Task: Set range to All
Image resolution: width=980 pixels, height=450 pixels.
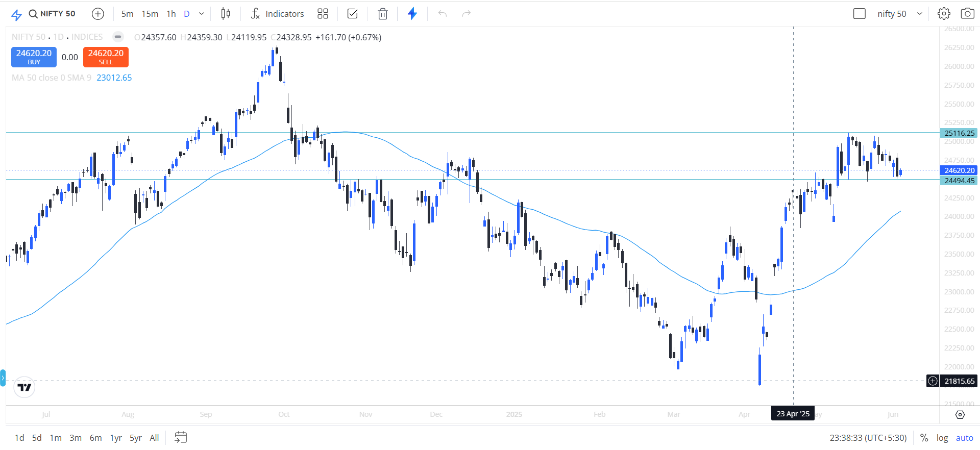Action: click(x=154, y=438)
